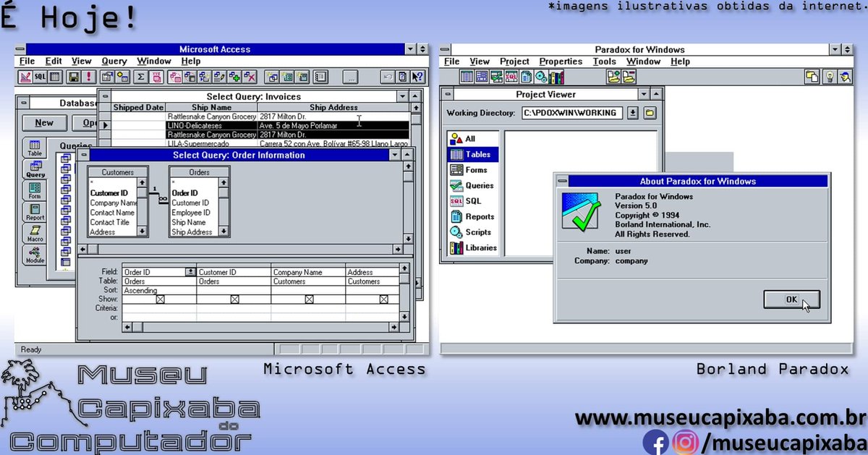This screenshot has height=455, width=868.
Task: Open control menu of Order Information query window
Action: tap(85, 155)
